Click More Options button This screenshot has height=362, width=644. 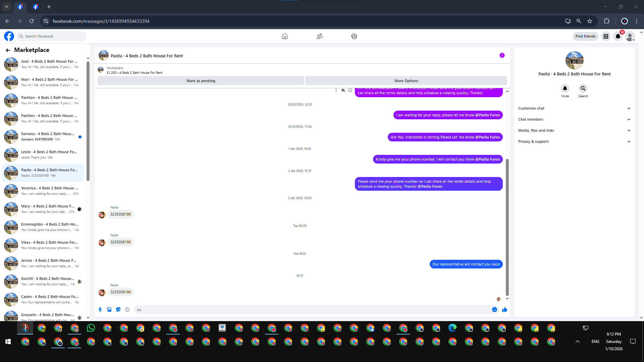[406, 81]
